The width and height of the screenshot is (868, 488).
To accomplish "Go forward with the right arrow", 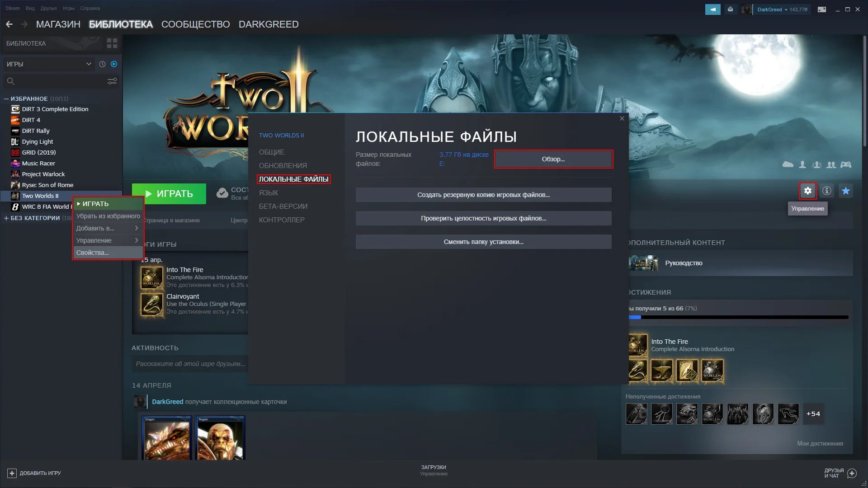I will click(24, 24).
